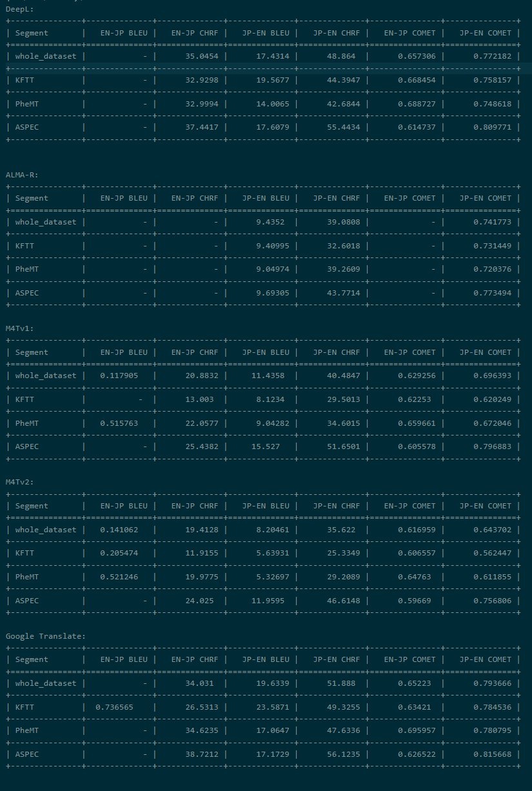
Task: Click the 0.696393 COMET score
Action: tap(492, 375)
